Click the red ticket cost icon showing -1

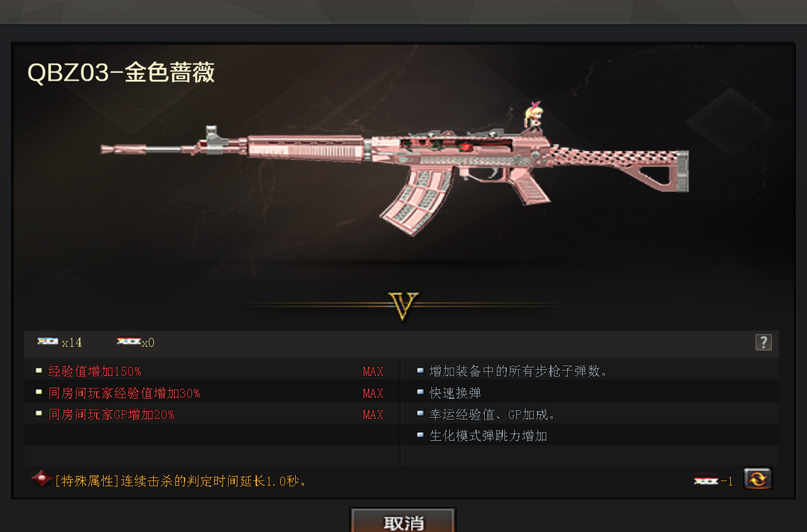click(x=706, y=481)
